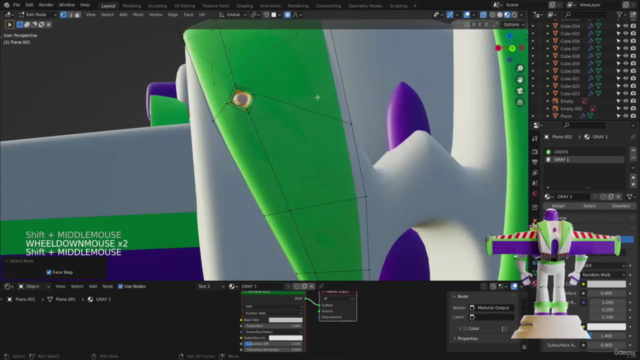The height and width of the screenshot is (360, 640).
Task: Click the outliner filter funnel icon
Action: [x=620, y=15]
